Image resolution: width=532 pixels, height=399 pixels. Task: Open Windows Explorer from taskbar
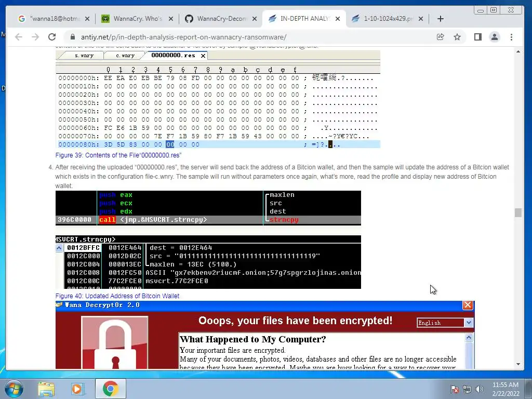point(46,389)
